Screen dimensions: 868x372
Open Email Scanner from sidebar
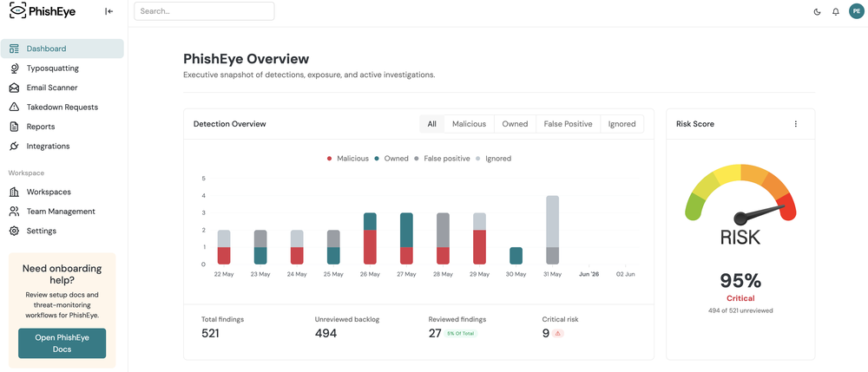[x=62, y=88]
